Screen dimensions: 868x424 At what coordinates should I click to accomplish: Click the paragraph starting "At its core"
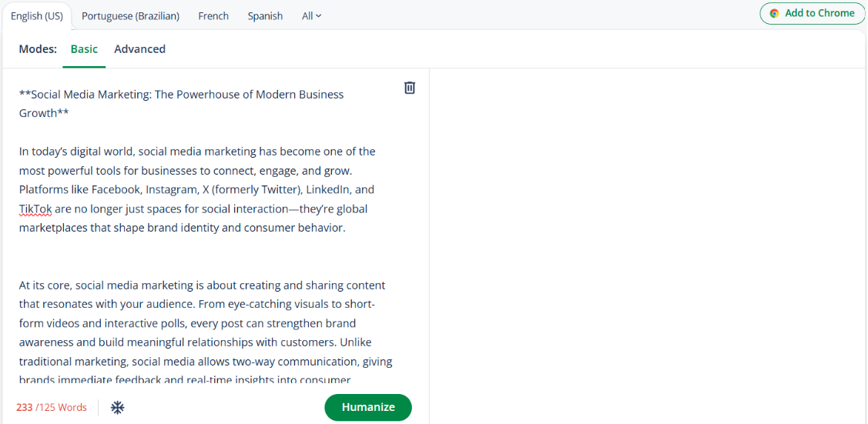[x=202, y=323]
